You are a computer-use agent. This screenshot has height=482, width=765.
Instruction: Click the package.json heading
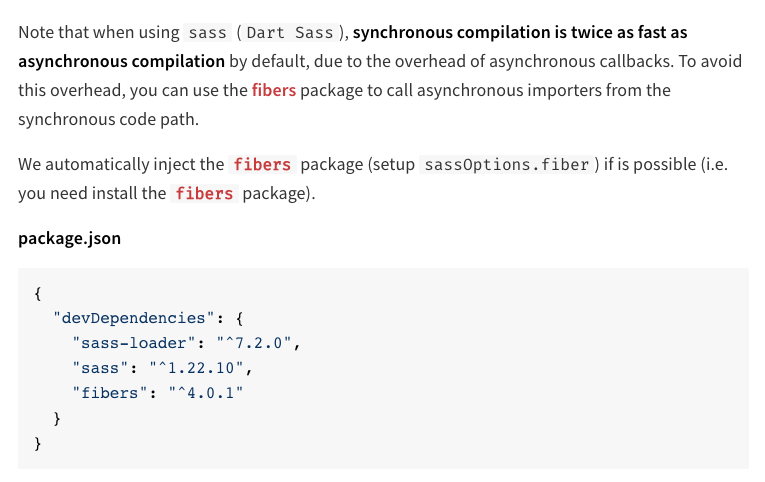click(x=69, y=239)
